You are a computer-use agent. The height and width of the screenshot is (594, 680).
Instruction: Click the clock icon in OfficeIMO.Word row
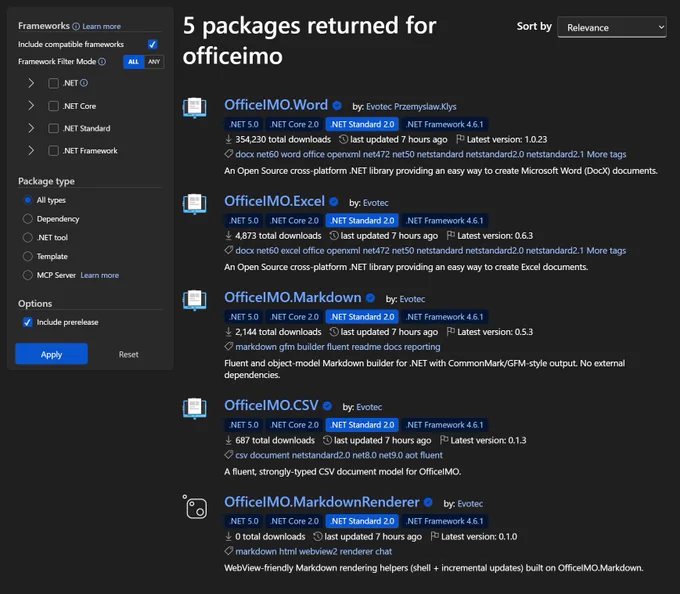[x=343, y=139]
